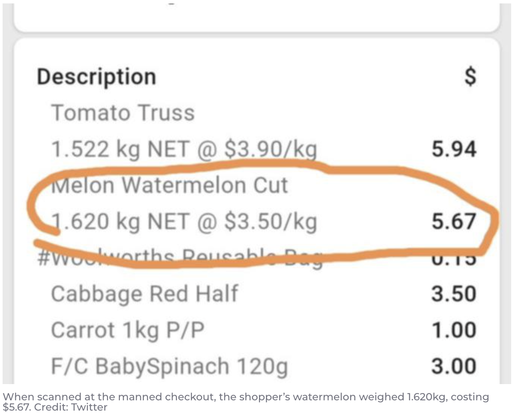The image size is (512, 420).
Task: Click the 3.50 cabbage price
Action: tap(454, 294)
